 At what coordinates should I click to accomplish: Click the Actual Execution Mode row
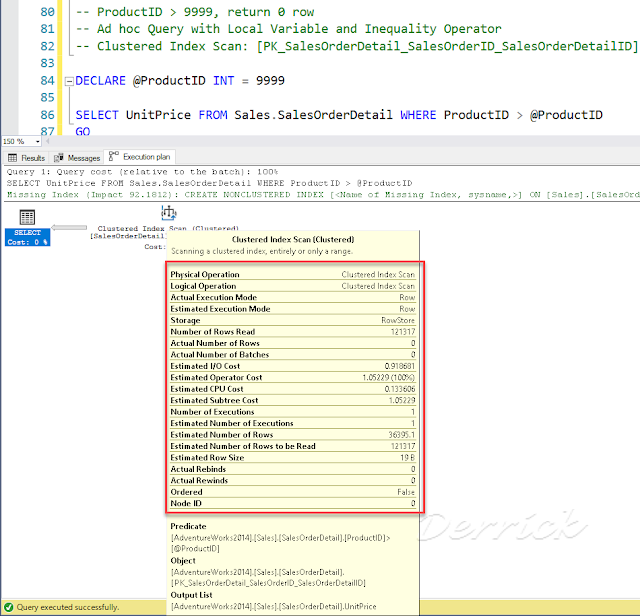pyautogui.click(x=292, y=297)
